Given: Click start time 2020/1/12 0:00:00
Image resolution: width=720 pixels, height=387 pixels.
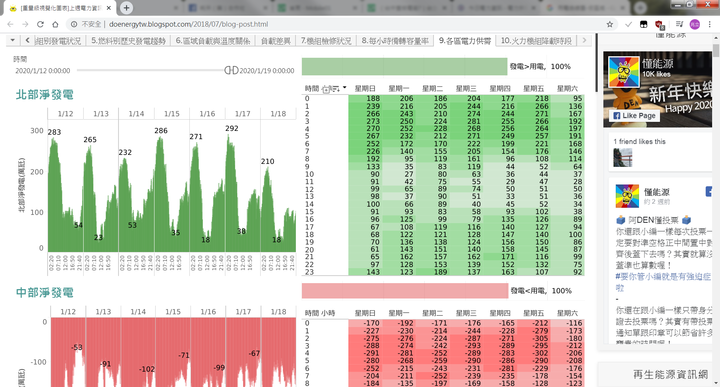Looking at the screenshot, I should pos(43,71).
